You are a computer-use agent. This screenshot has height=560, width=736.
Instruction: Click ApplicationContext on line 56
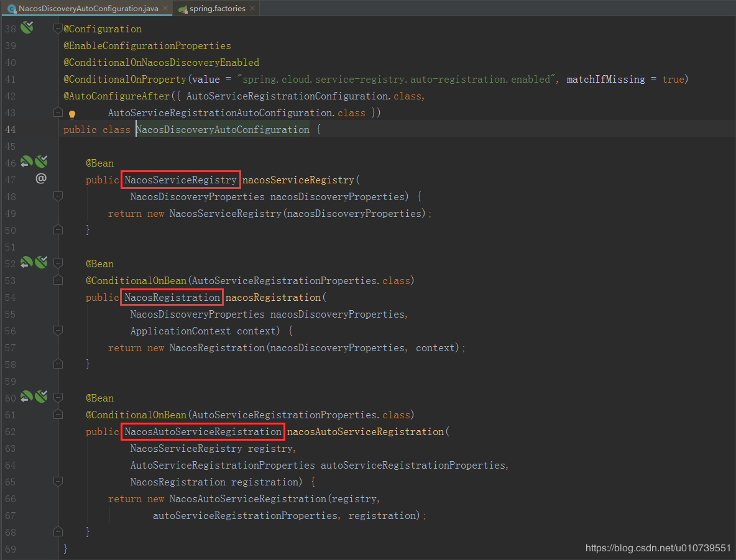180,331
